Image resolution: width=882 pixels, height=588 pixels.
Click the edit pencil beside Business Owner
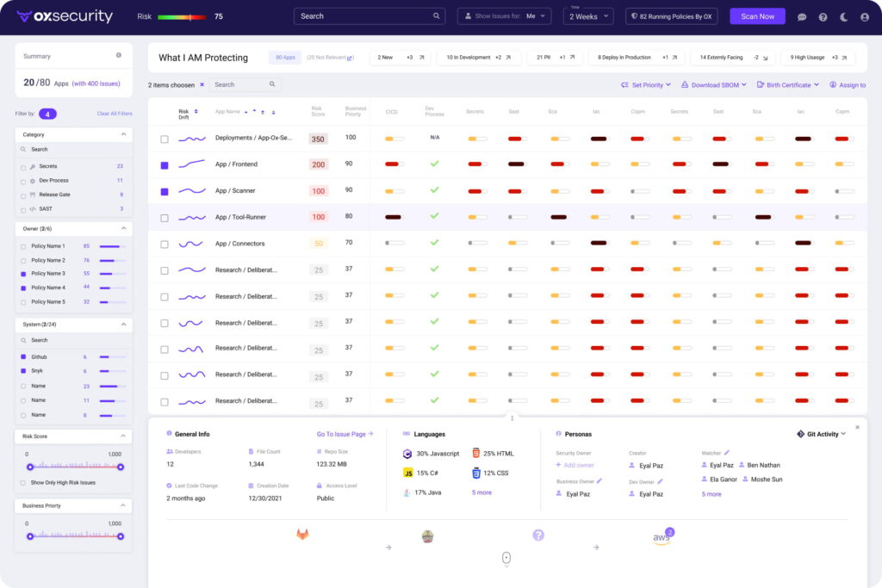click(x=599, y=481)
